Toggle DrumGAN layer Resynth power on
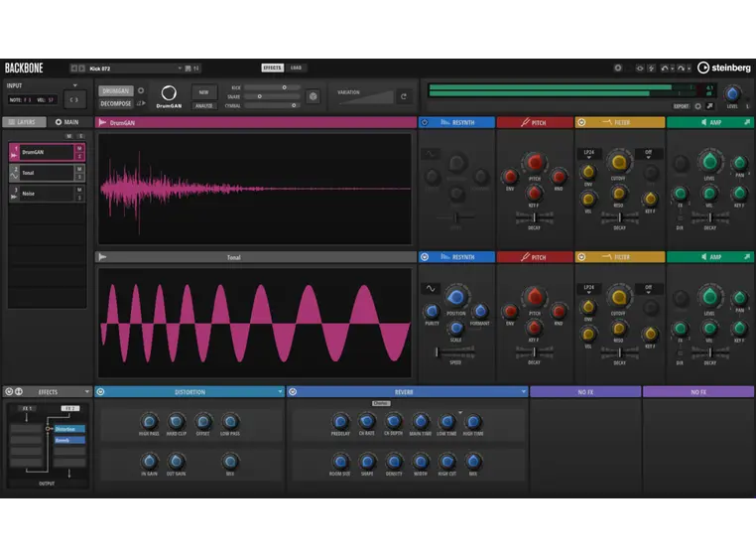 (x=425, y=122)
